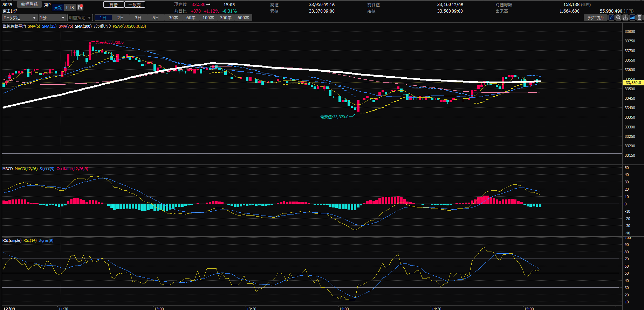The height and width of the screenshot is (310, 644).
Task: Switch market to PTS
Action: (x=70, y=7)
